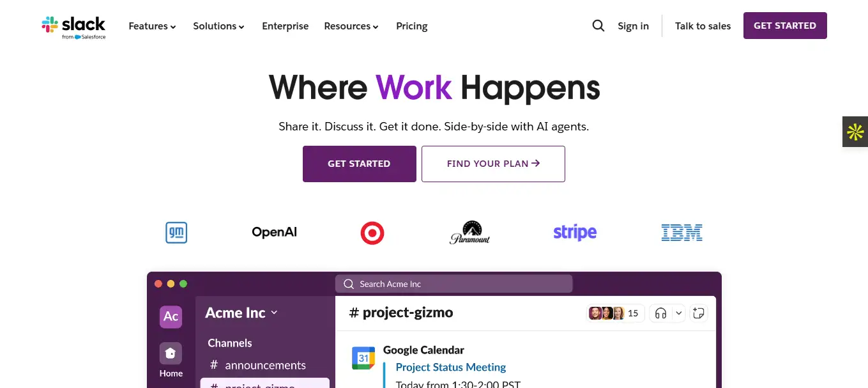This screenshot has width=868, height=388.
Task: Click the Acme Inc workspace avatar
Action: point(171,316)
